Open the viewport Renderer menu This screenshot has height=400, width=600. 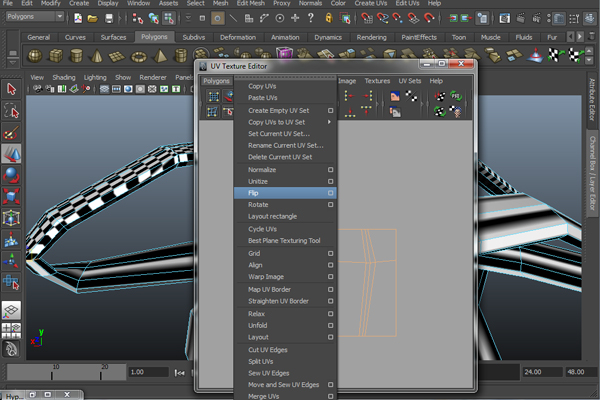153,77
